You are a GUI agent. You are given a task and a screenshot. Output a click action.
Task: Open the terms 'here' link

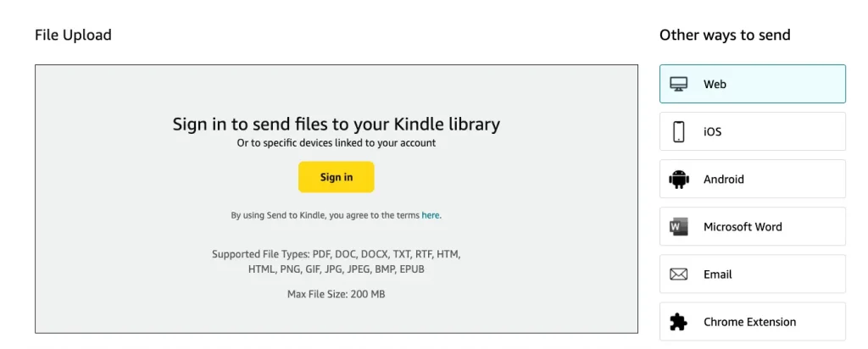click(x=431, y=215)
